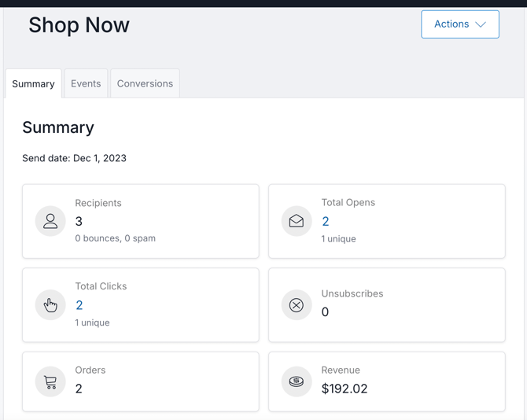Click the Total Opens label
This screenshot has width=527, height=420.
coord(348,202)
